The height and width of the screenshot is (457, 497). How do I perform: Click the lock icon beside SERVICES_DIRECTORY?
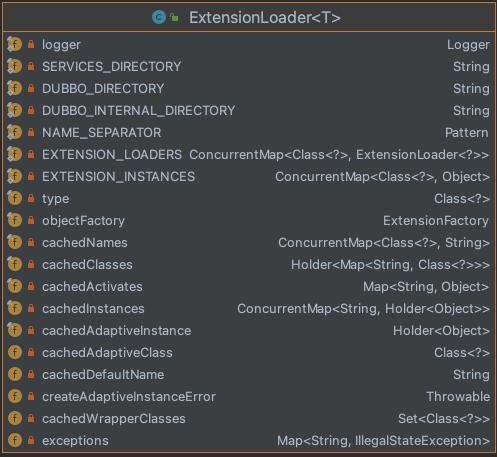click(x=31, y=66)
